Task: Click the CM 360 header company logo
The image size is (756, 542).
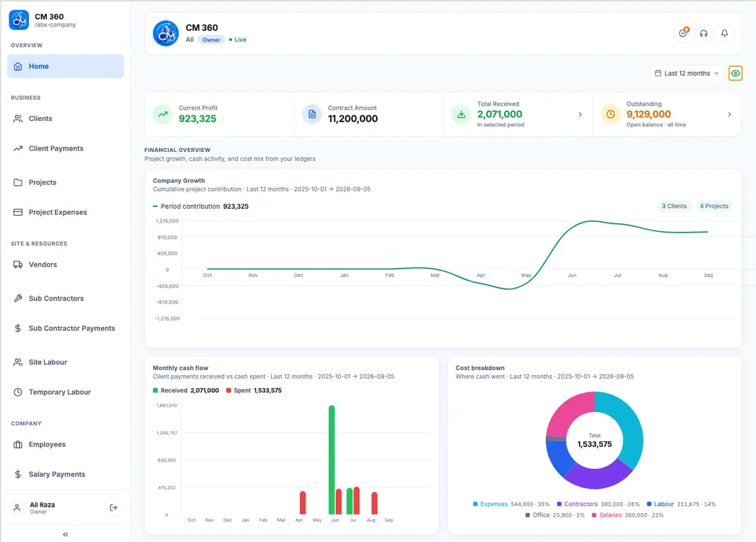Action: pyautogui.click(x=166, y=33)
